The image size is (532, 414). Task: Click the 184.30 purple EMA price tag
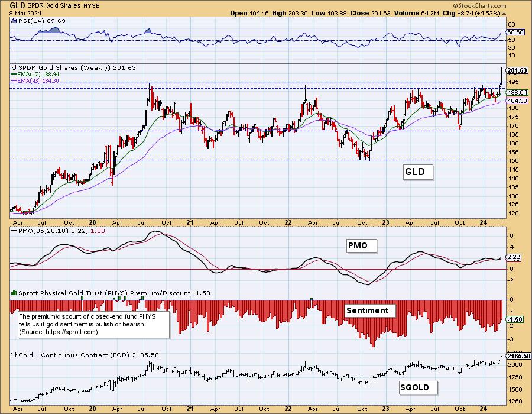click(x=517, y=101)
